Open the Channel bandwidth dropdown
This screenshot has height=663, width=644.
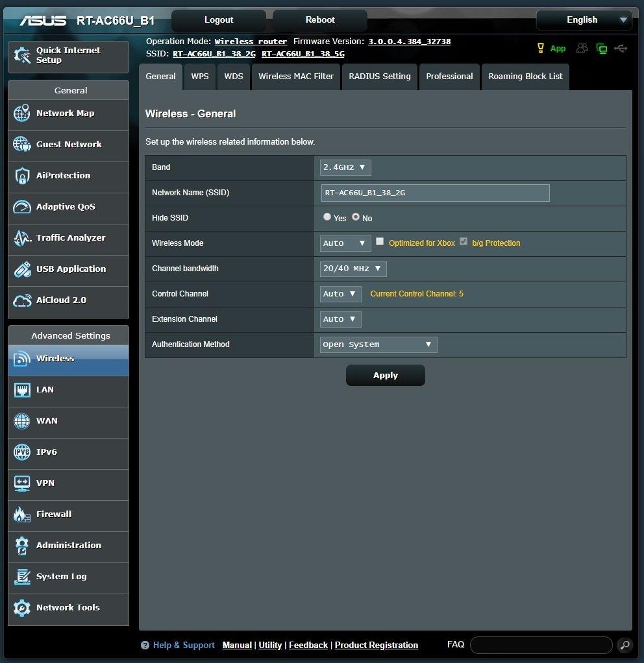[353, 269]
